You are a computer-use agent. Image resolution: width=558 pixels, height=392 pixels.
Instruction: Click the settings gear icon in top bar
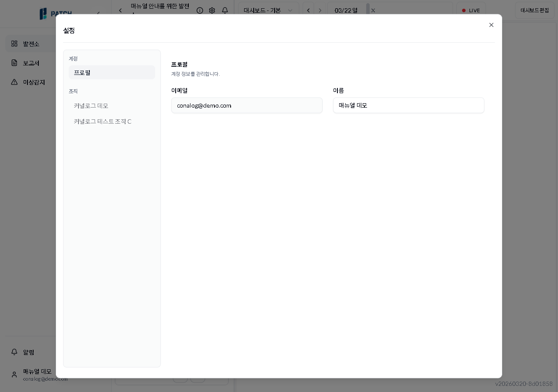212,10
